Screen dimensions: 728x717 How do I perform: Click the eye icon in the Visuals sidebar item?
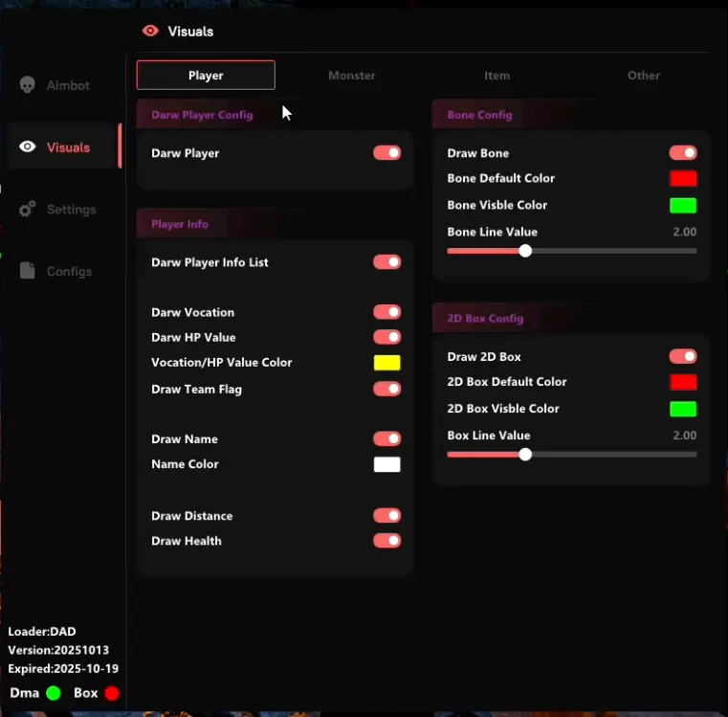[28, 147]
